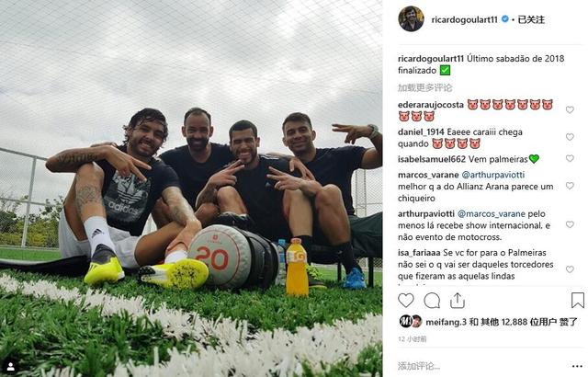Like arthurpaviotti's comment heart
This screenshot has width=588, height=377.
[570, 224]
